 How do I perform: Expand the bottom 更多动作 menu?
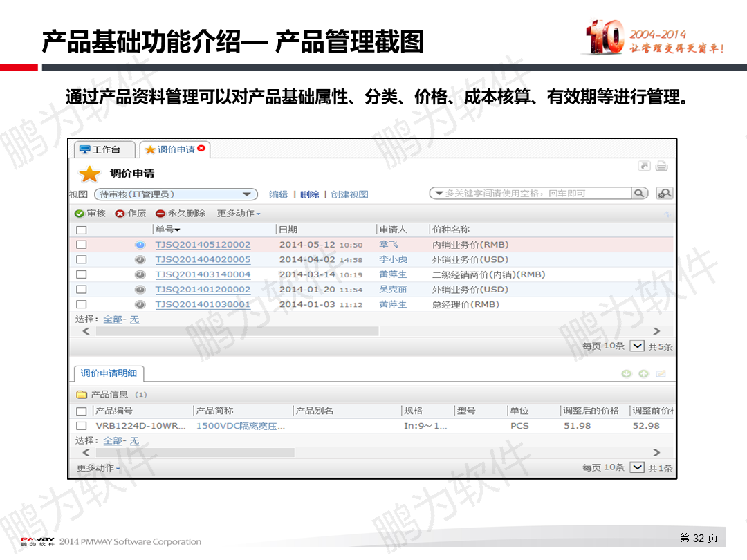click(98, 468)
